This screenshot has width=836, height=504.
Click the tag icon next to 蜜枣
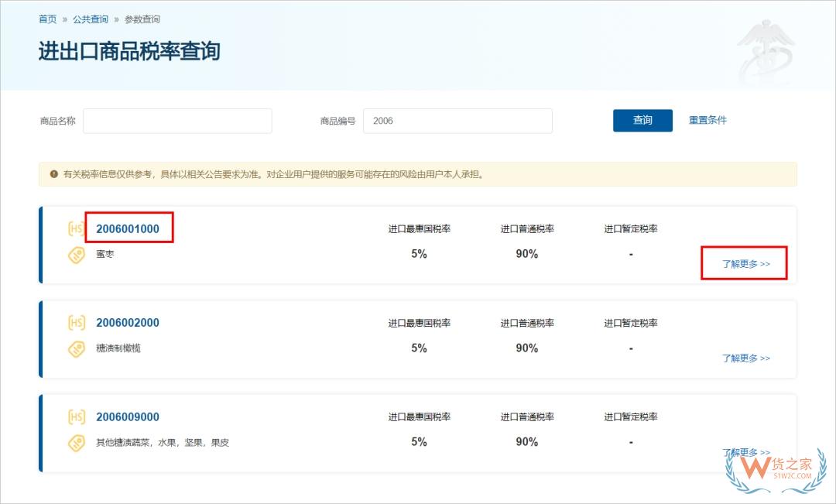[x=76, y=255]
